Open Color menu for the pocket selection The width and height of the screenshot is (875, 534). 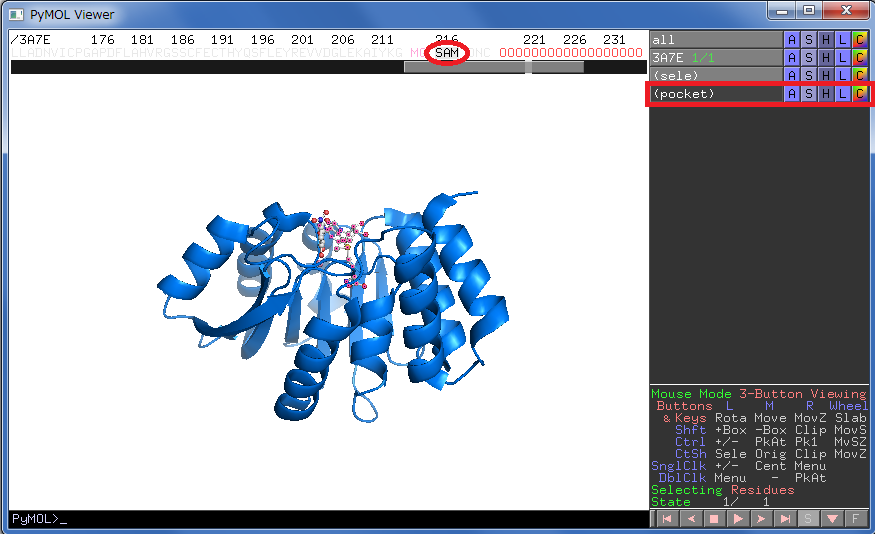(859, 94)
